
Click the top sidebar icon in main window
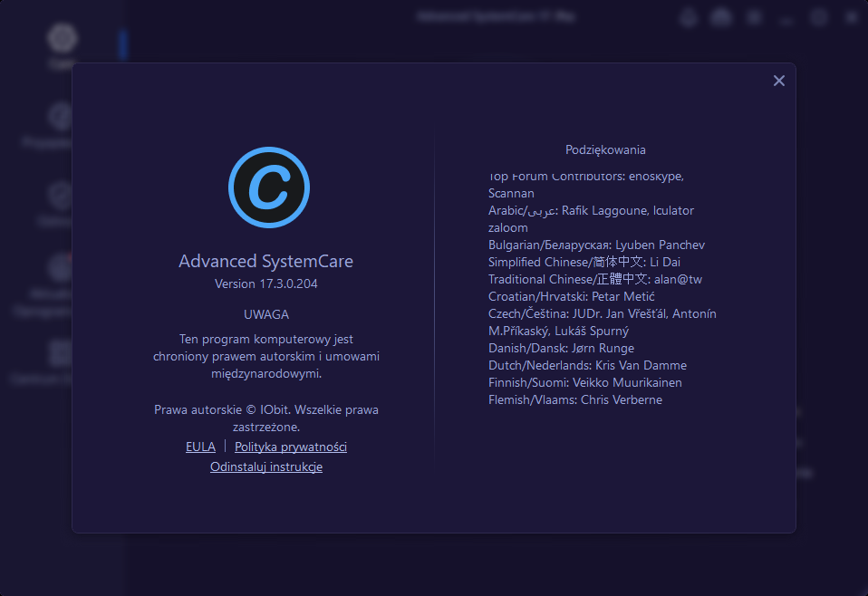62,38
